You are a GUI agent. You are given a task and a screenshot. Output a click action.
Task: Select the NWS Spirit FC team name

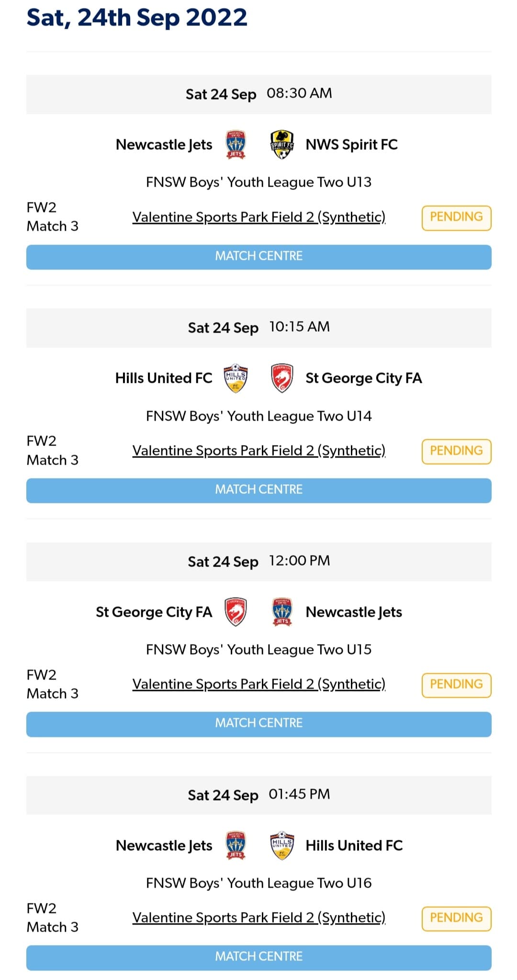click(351, 145)
